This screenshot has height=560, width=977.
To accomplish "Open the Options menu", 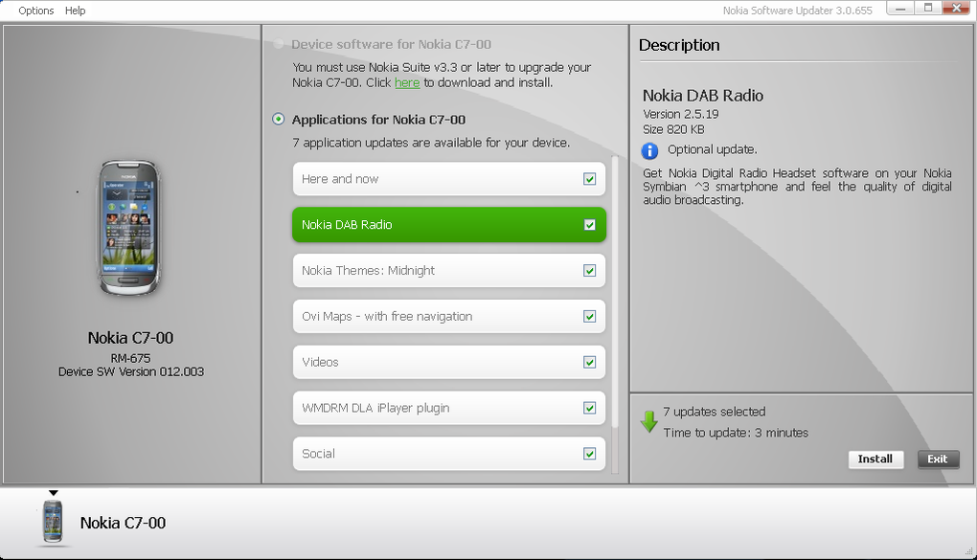I will pyautogui.click(x=36, y=11).
